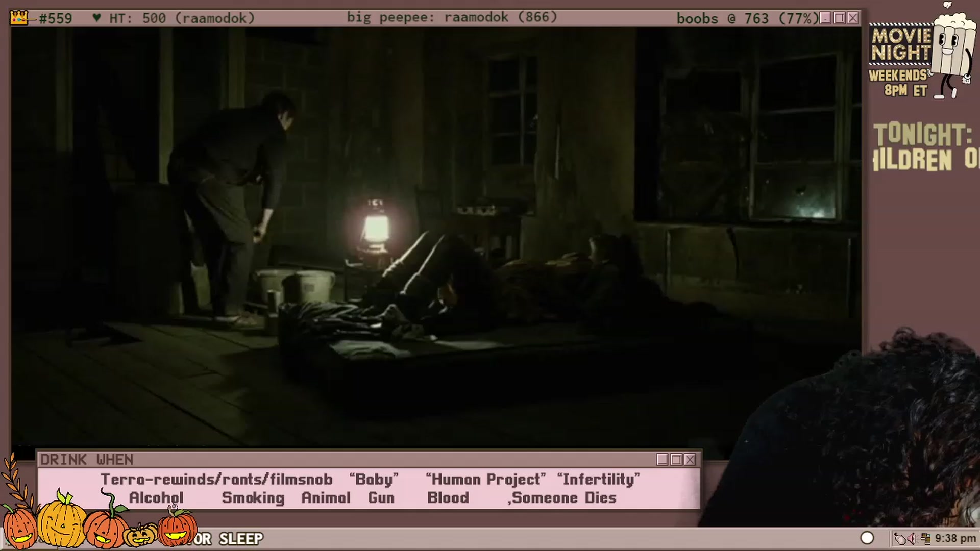Click the "Infertility" drink rule
The width and height of the screenshot is (980, 551).
pyautogui.click(x=599, y=480)
